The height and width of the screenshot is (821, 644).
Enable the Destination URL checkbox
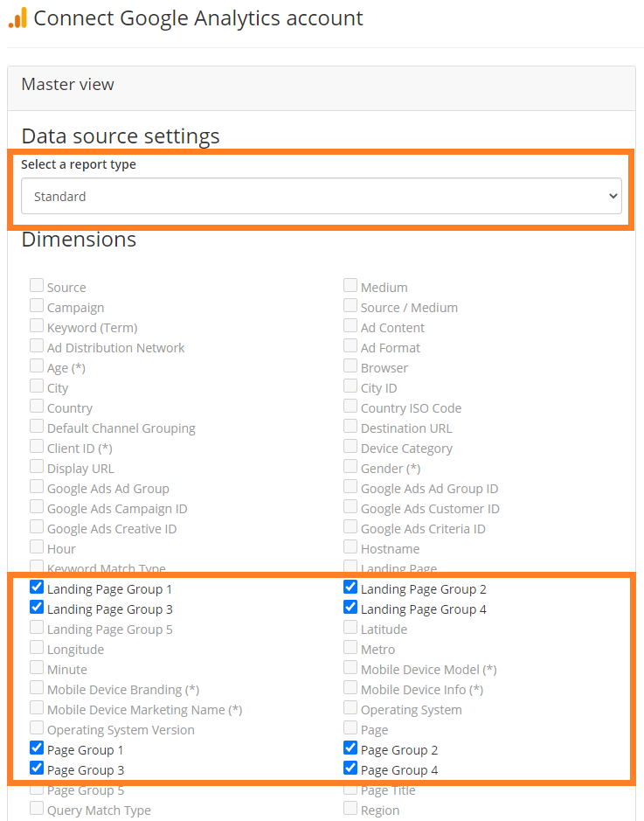tap(350, 426)
